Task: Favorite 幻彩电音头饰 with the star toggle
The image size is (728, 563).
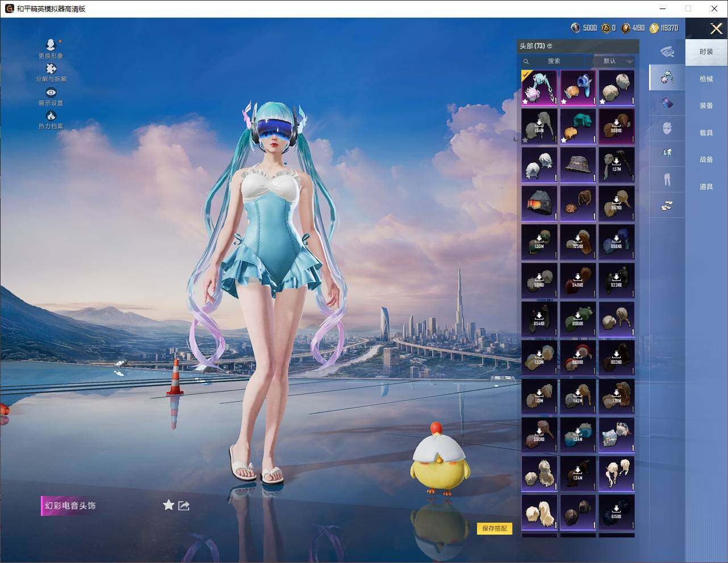Action: click(x=169, y=505)
